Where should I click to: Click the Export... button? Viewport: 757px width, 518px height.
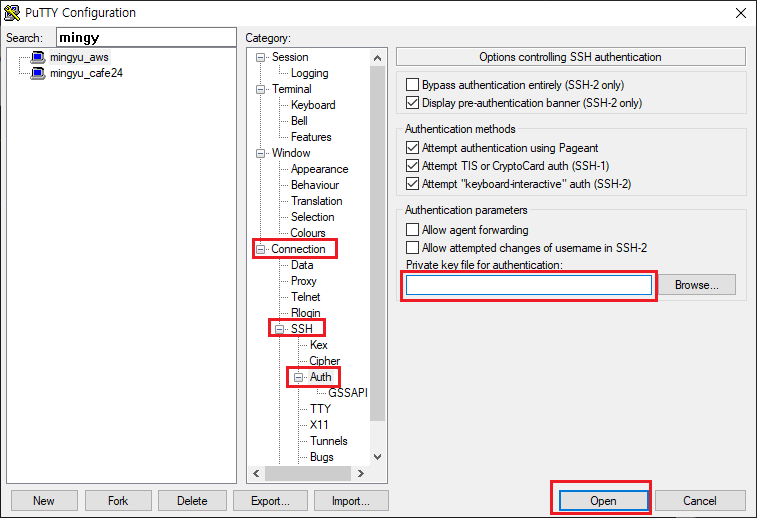tap(270, 501)
